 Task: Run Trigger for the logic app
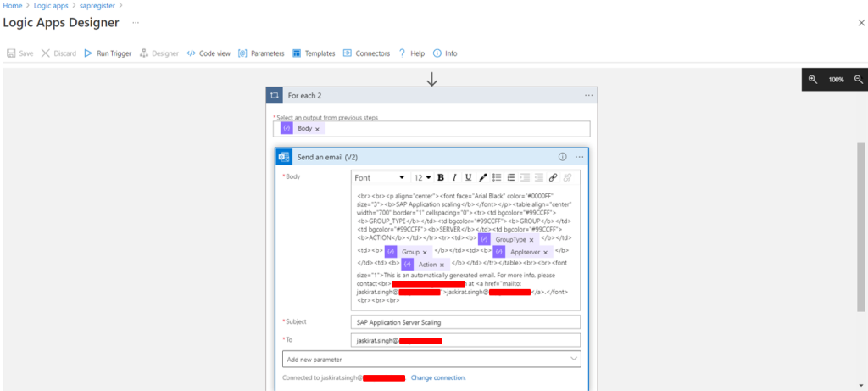(108, 53)
